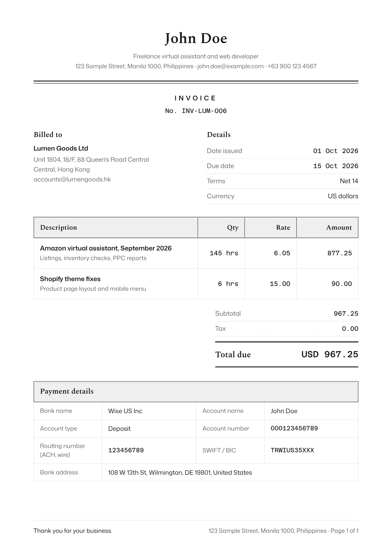Click the Subtotal label

point(228,313)
